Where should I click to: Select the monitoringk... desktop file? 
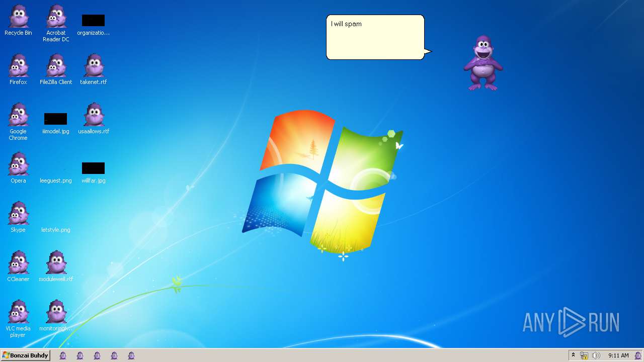[56, 316]
